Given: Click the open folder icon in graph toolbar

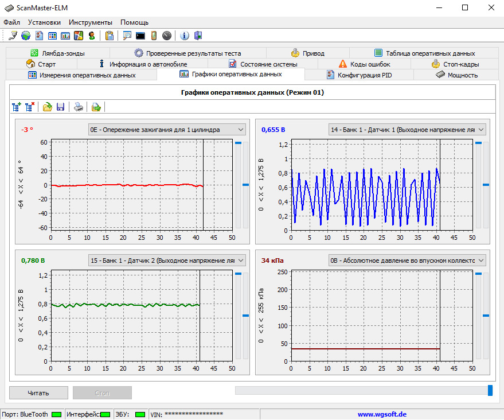Looking at the screenshot, I should click(48, 107).
